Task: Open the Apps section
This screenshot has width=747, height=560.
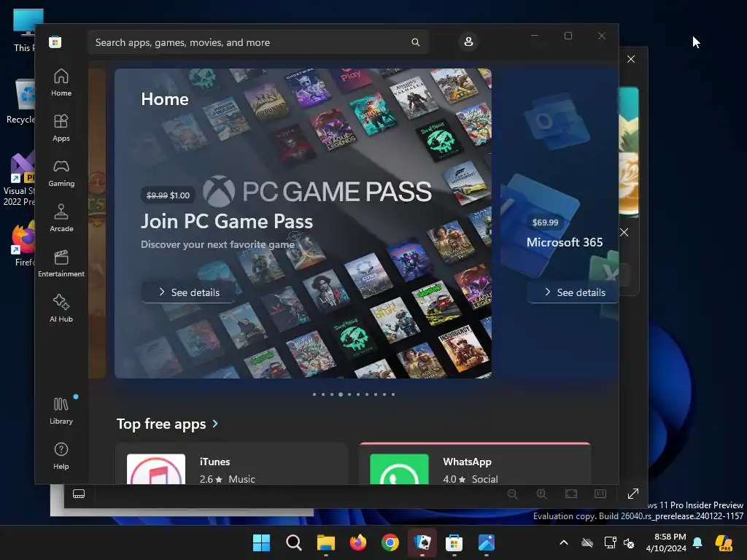Action: click(x=61, y=128)
